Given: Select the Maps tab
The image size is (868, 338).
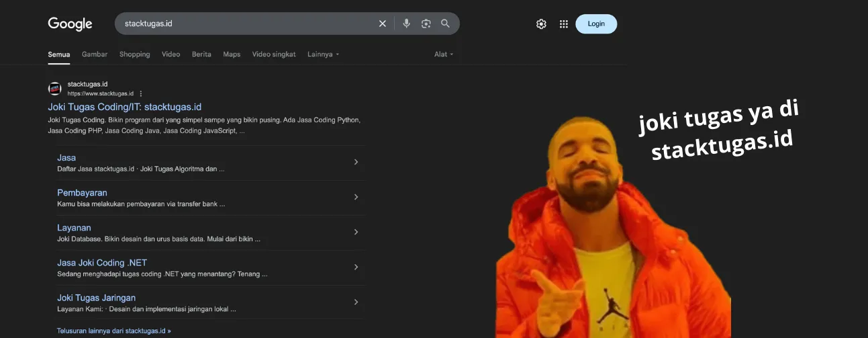Looking at the screenshot, I should click(232, 54).
